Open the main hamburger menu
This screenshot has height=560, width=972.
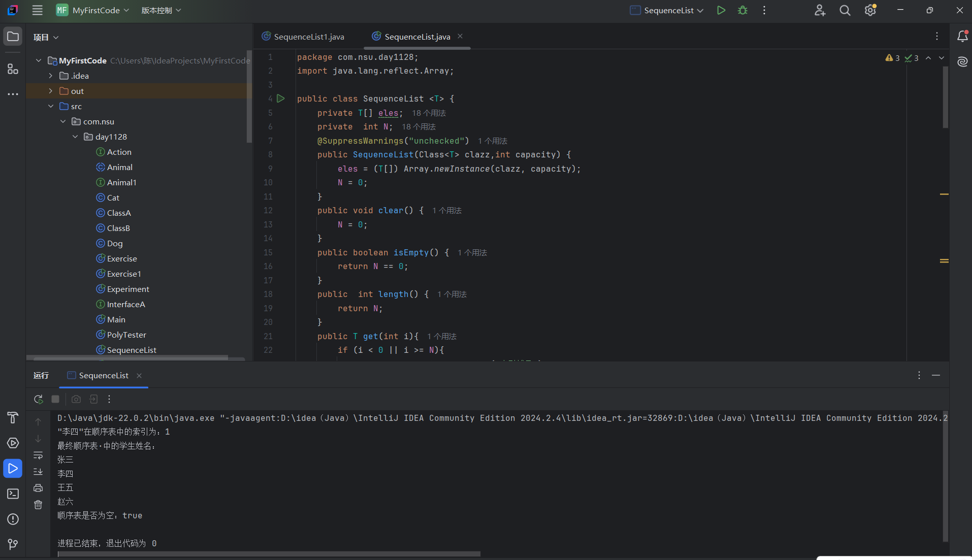pos(37,10)
